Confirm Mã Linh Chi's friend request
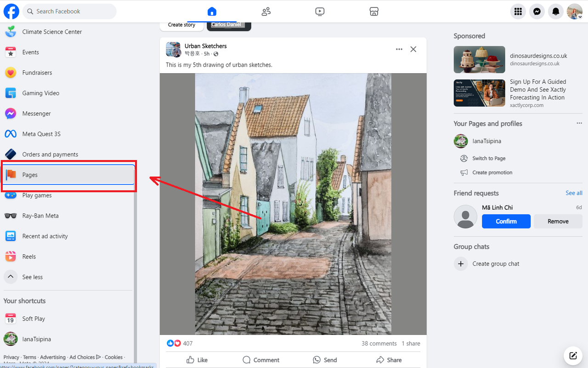 click(506, 221)
